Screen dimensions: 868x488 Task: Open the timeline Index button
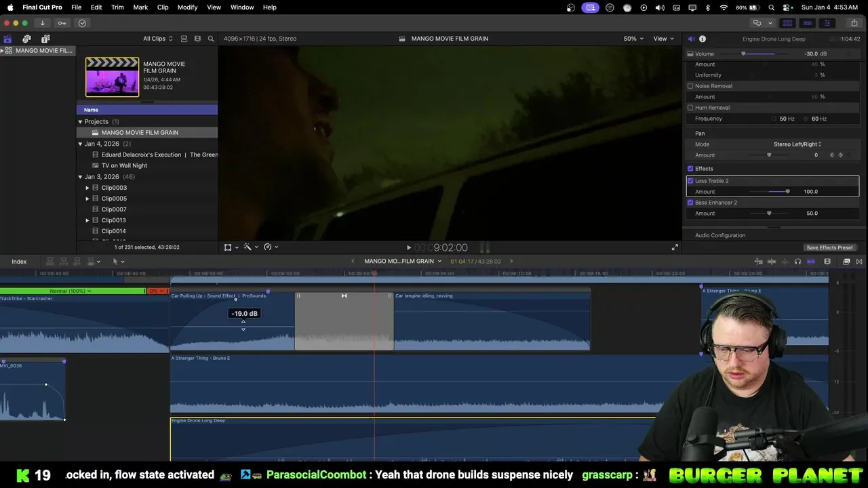tap(19, 262)
